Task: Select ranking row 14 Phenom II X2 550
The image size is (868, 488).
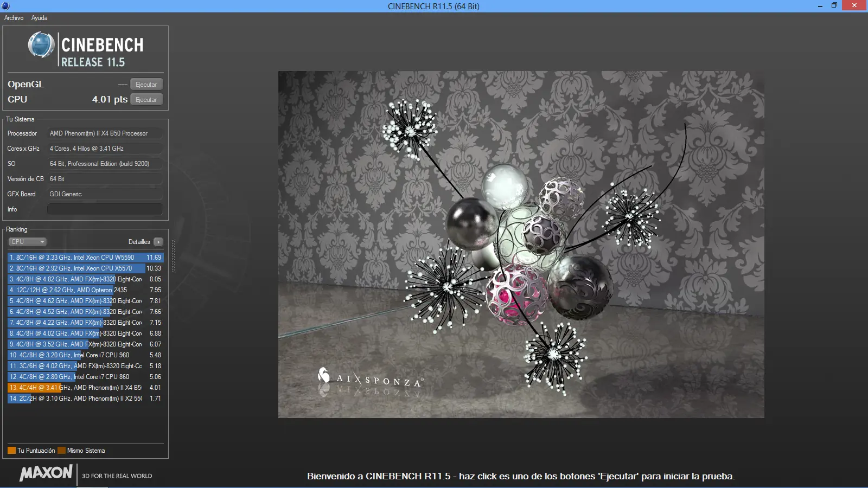Action: pyautogui.click(x=86, y=399)
